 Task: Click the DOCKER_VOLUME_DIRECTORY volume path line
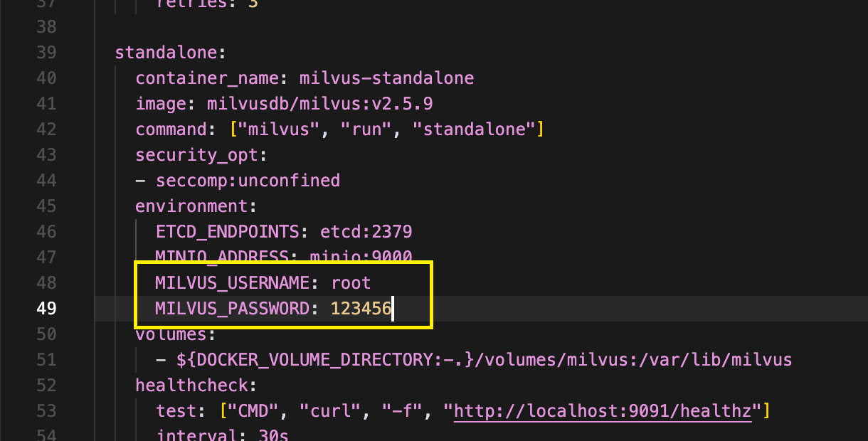(x=474, y=359)
